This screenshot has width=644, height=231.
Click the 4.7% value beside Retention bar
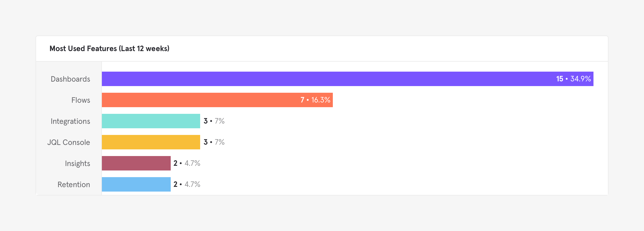point(192,184)
